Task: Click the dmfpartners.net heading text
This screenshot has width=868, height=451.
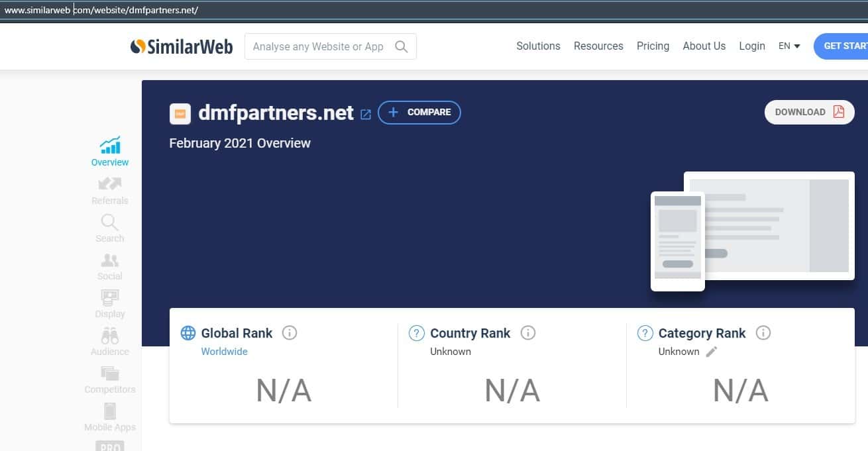Action: [x=276, y=113]
